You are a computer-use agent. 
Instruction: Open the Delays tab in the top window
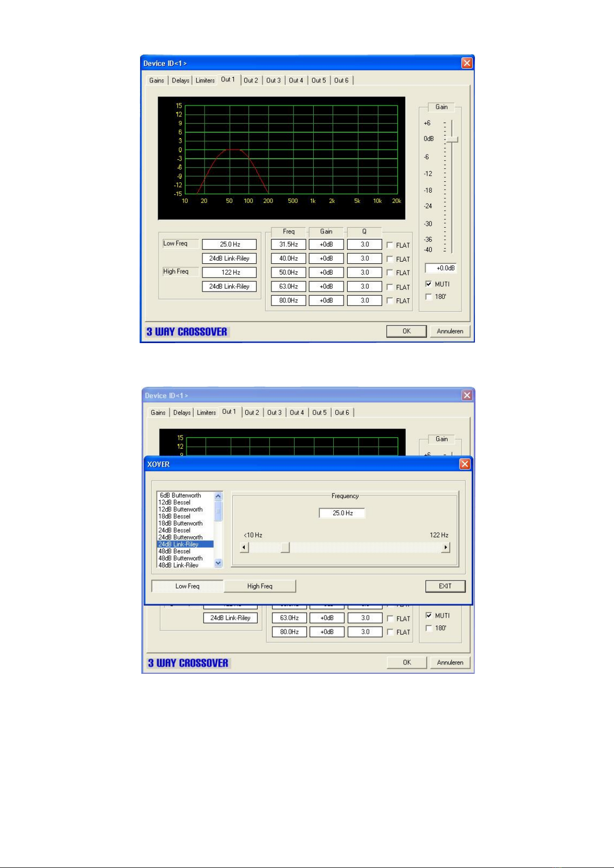click(180, 80)
